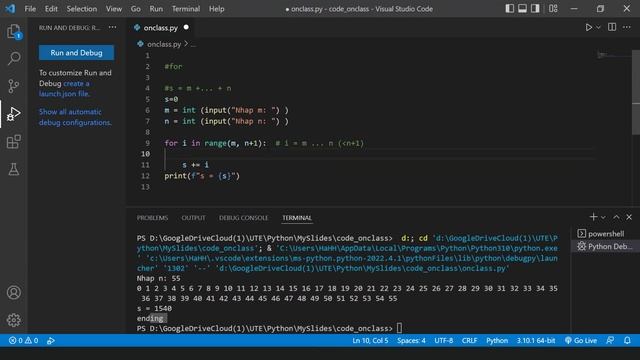Screen dimensions: 640x360
Task: Open the Search view icon
Action: click(x=14, y=58)
